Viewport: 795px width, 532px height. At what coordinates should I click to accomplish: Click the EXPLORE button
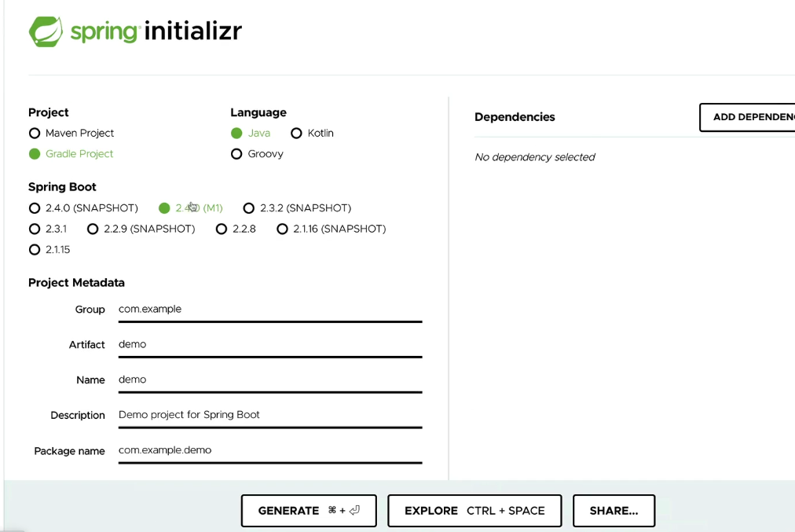click(x=474, y=511)
